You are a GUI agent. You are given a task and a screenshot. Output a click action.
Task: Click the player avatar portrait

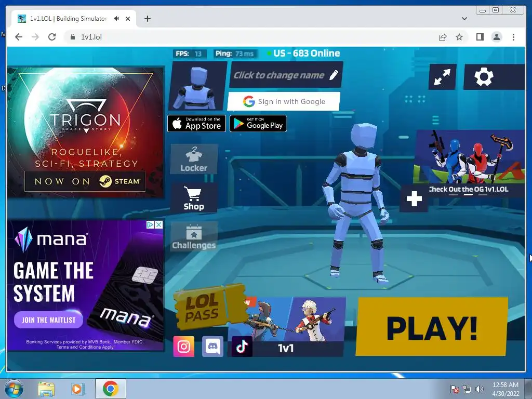(x=198, y=86)
